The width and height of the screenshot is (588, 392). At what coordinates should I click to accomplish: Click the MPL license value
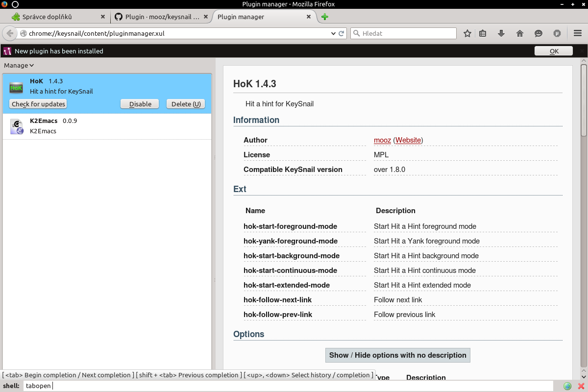(381, 155)
